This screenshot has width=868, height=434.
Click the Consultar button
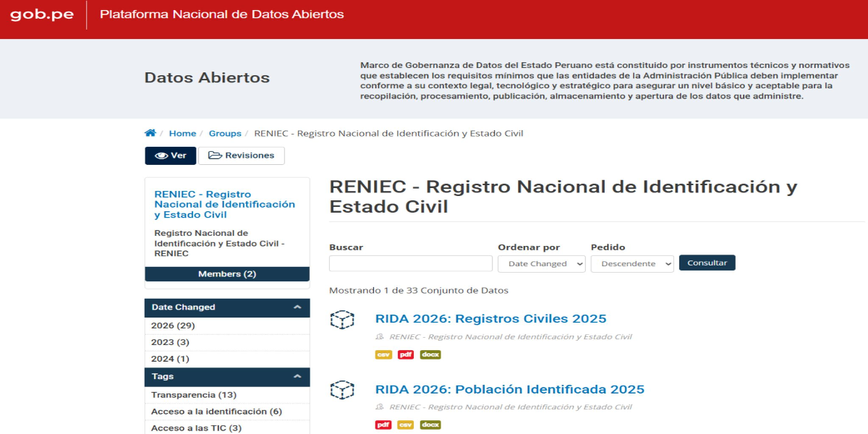point(707,263)
